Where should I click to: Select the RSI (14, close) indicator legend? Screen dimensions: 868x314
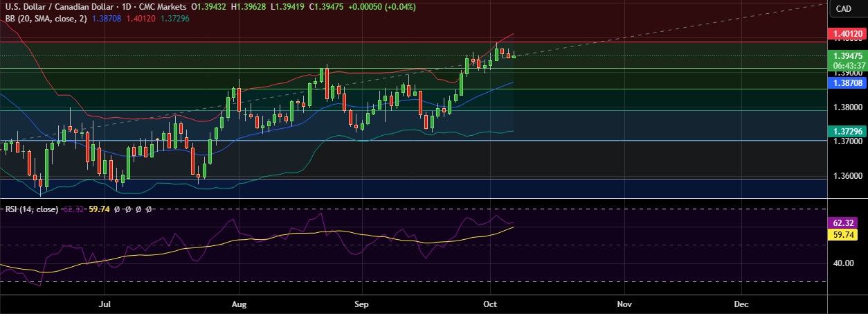point(32,208)
